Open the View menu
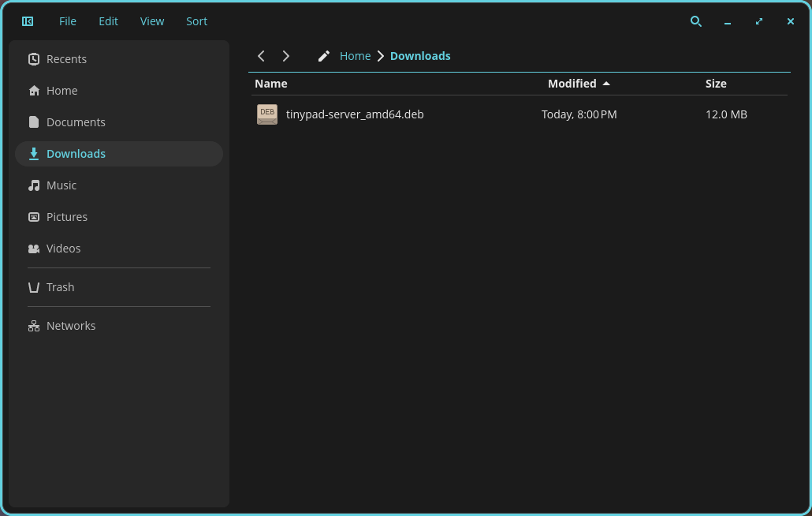 [151, 21]
